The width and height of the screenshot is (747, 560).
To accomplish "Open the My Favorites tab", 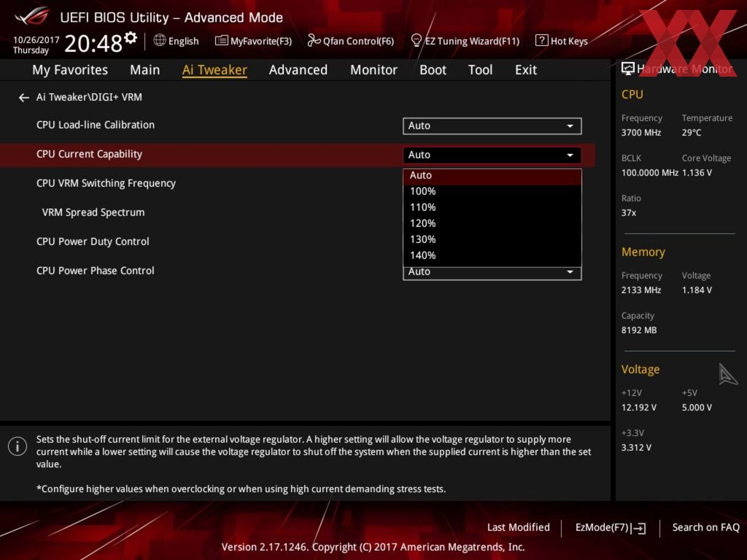I will pos(70,70).
